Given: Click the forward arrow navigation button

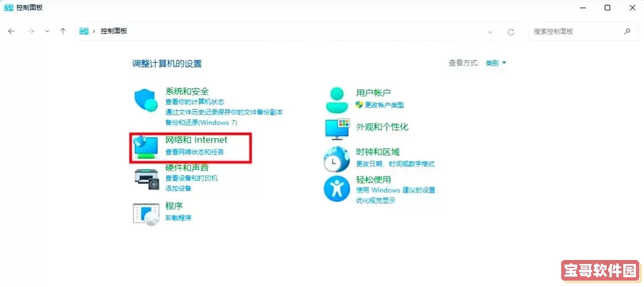Looking at the screenshot, I should (x=31, y=31).
